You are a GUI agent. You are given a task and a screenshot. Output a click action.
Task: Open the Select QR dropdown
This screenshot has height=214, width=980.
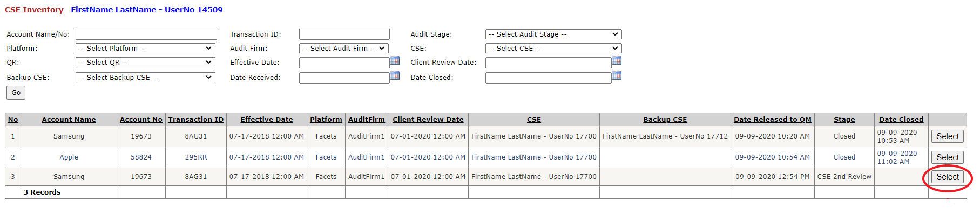145,63
